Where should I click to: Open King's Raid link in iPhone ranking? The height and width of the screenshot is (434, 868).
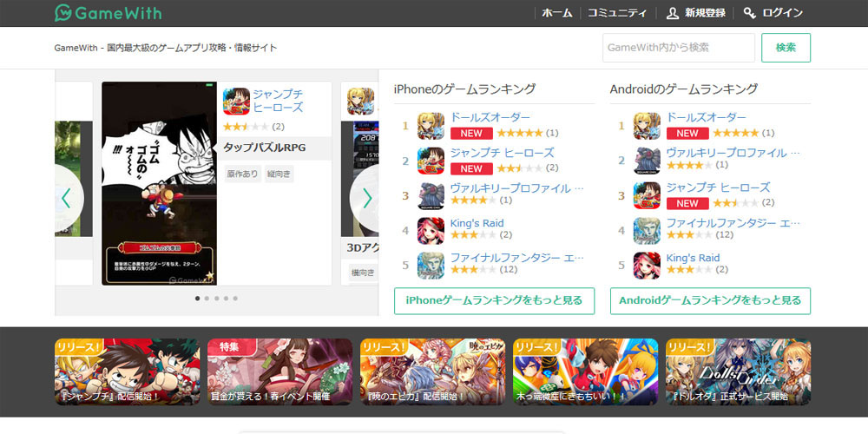[x=477, y=223]
